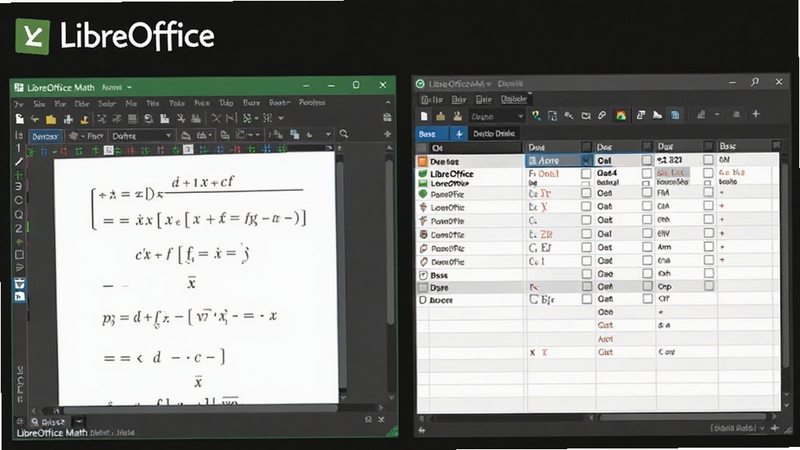Open the 'Cleano' combo box in Base toolbar
The height and width of the screenshot is (450, 800).
[x=497, y=116]
